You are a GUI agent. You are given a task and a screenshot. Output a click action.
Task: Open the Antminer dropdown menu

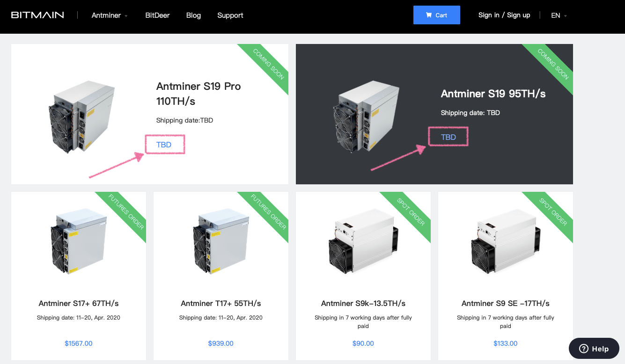[x=110, y=15]
